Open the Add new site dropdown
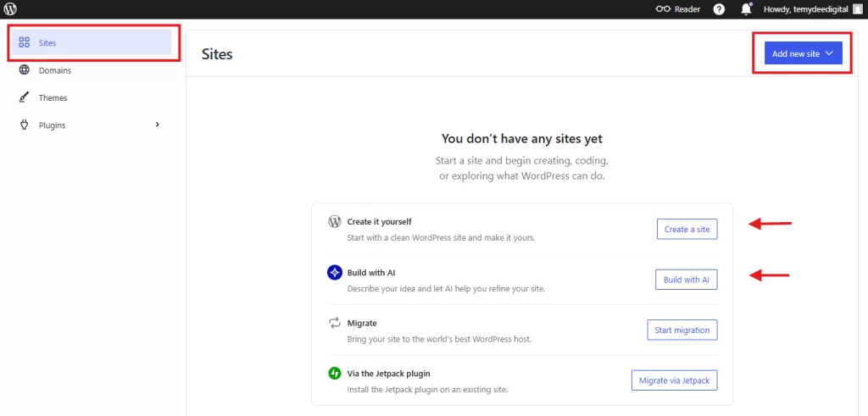Viewport: 868px width, 416px height. tap(804, 53)
